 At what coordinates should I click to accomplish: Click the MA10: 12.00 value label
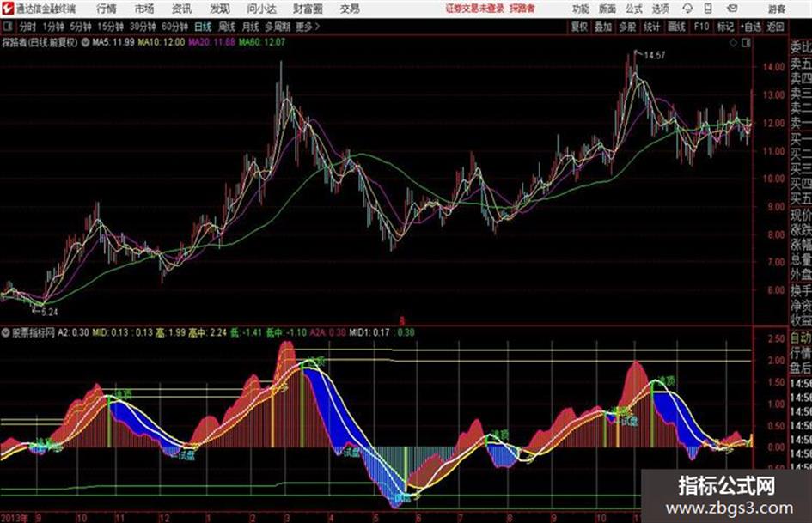coord(161,42)
